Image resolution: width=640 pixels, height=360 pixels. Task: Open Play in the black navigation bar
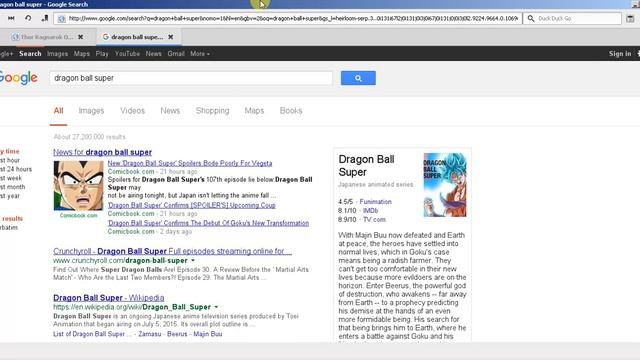coord(102,53)
